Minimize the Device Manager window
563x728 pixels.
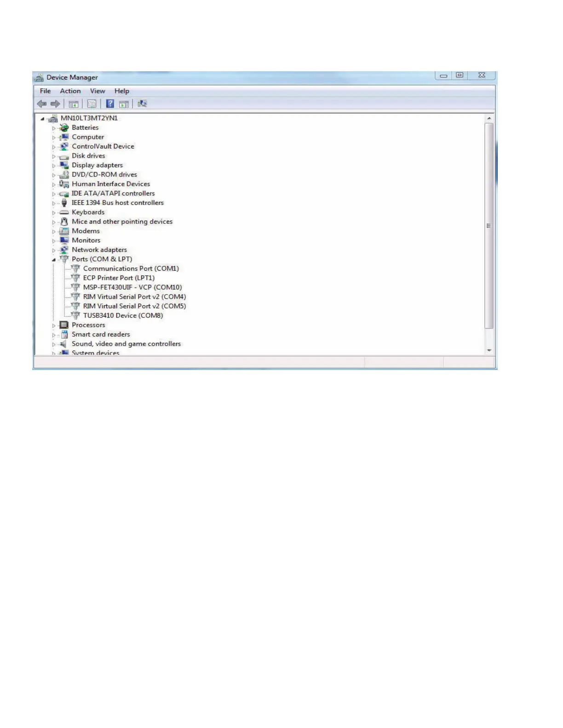tap(443, 75)
